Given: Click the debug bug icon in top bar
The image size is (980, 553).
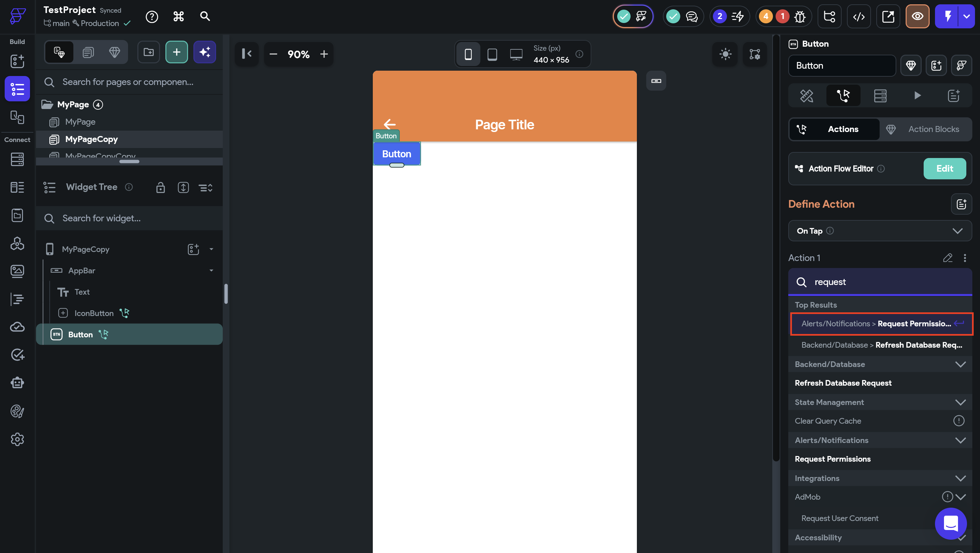Looking at the screenshot, I should coord(800,16).
